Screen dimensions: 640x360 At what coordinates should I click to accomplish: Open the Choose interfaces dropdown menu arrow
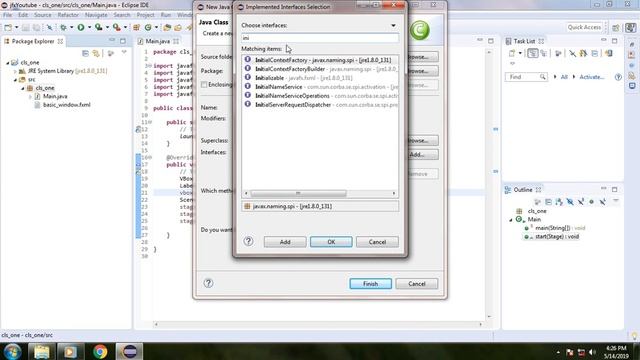[x=393, y=26]
